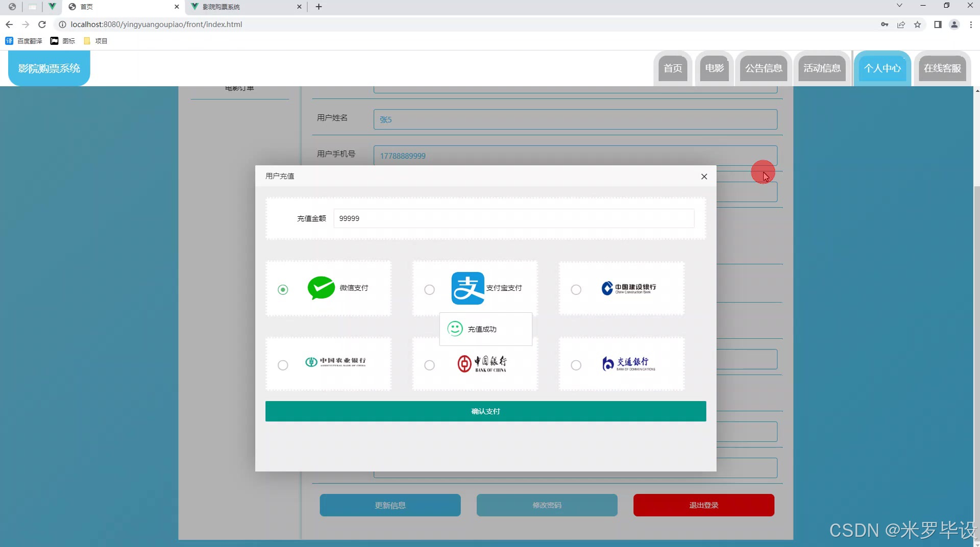Open the 项目 bookmarks folder
Image resolution: width=980 pixels, height=547 pixels.
pos(95,41)
